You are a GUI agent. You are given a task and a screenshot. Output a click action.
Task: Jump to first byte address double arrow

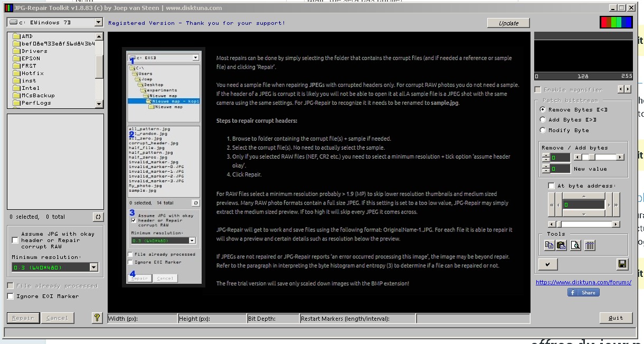[x=552, y=204]
